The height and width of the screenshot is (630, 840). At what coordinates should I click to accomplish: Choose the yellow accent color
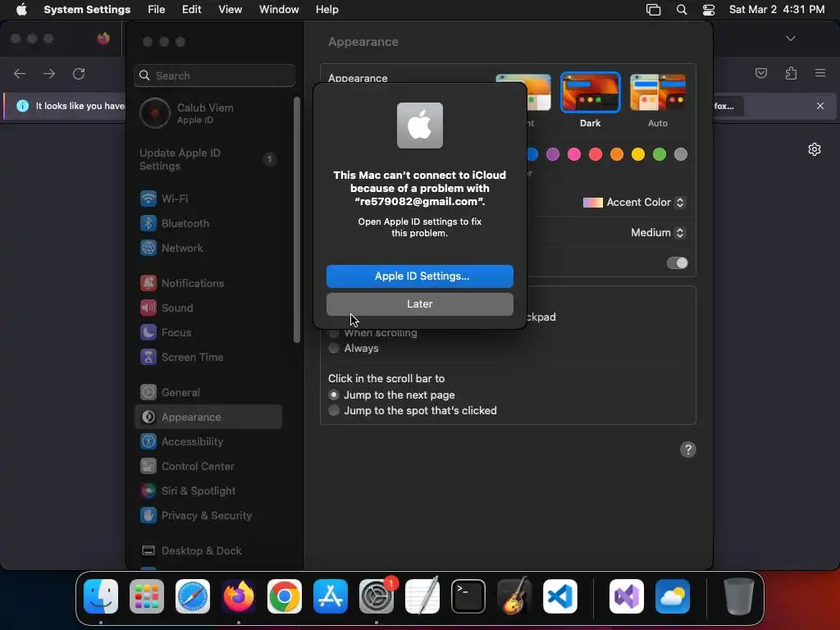(638, 154)
